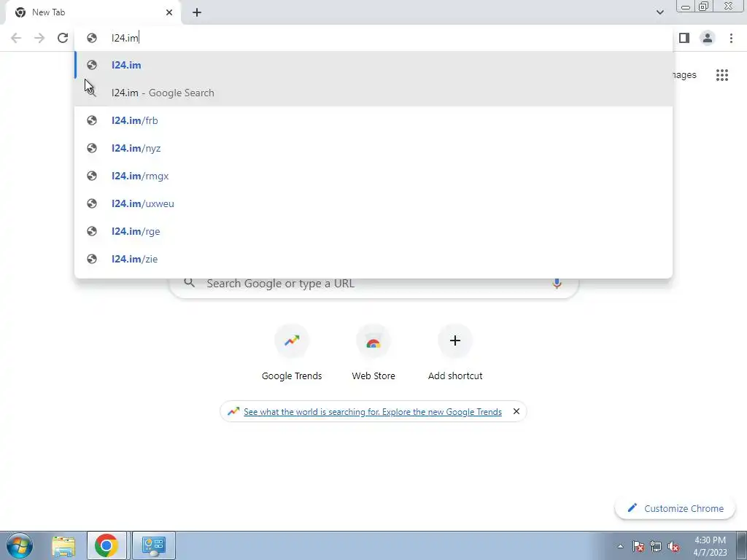The width and height of the screenshot is (747, 560).
Task: Reload the page with the refresh icon
Action: click(x=63, y=38)
